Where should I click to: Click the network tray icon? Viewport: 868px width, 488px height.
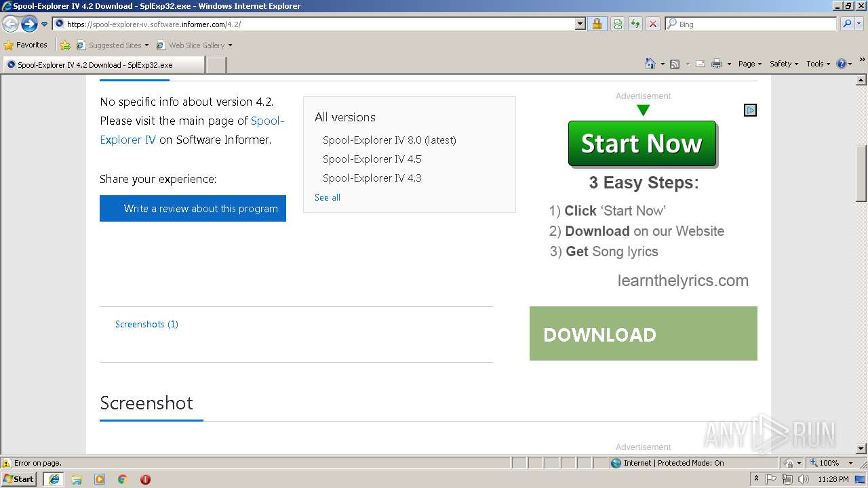pyautogui.click(x=787, y=479)
